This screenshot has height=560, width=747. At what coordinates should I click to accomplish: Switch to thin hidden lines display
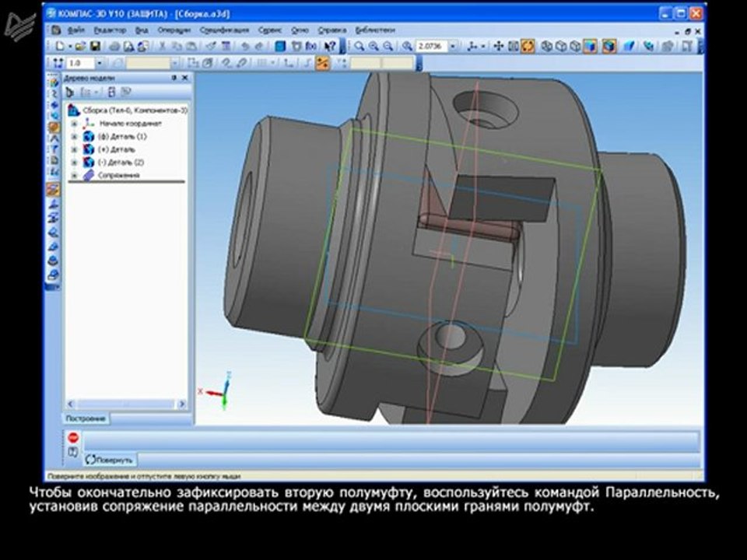[576, 46]
